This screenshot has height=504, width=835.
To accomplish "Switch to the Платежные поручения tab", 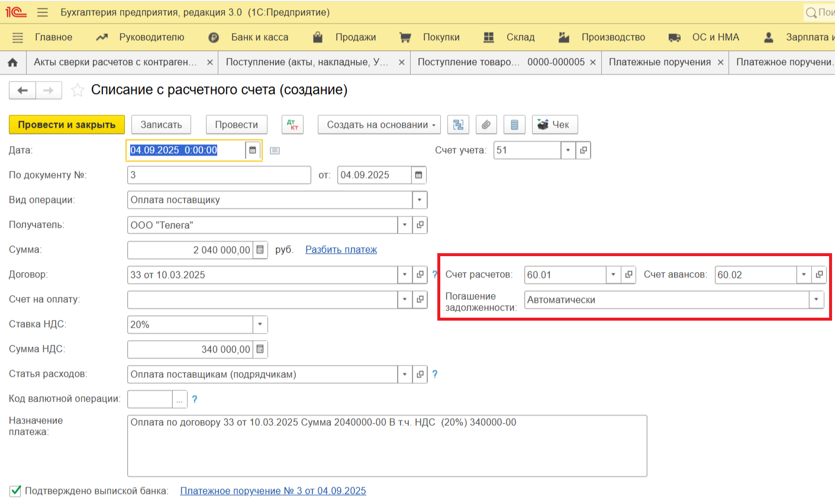I will (659, 62).
